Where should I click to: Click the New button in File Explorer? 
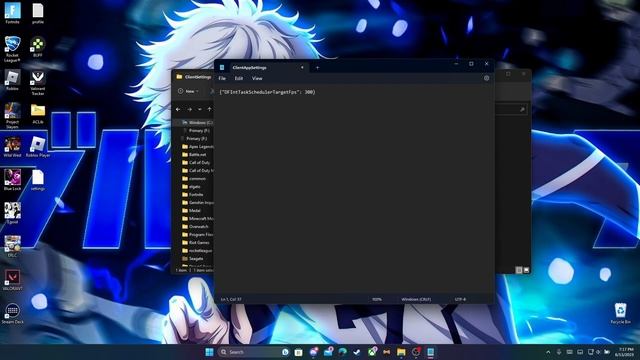188,91
